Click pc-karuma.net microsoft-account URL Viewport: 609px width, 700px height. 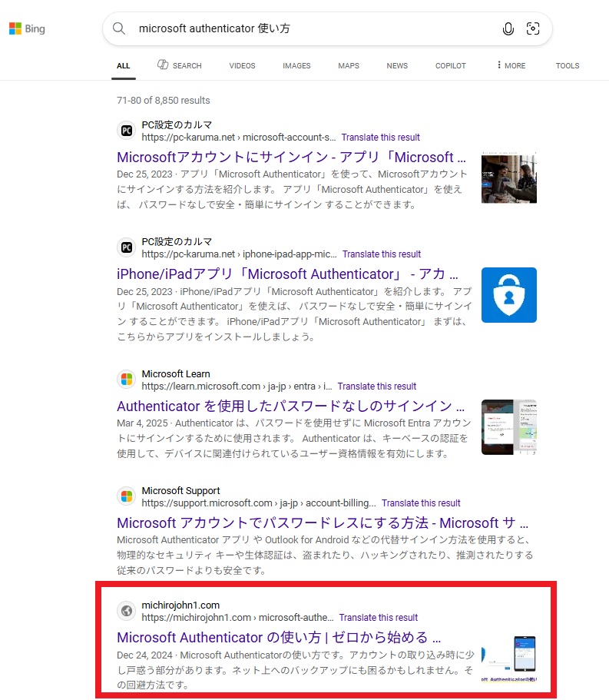click(x=239, y=138)
